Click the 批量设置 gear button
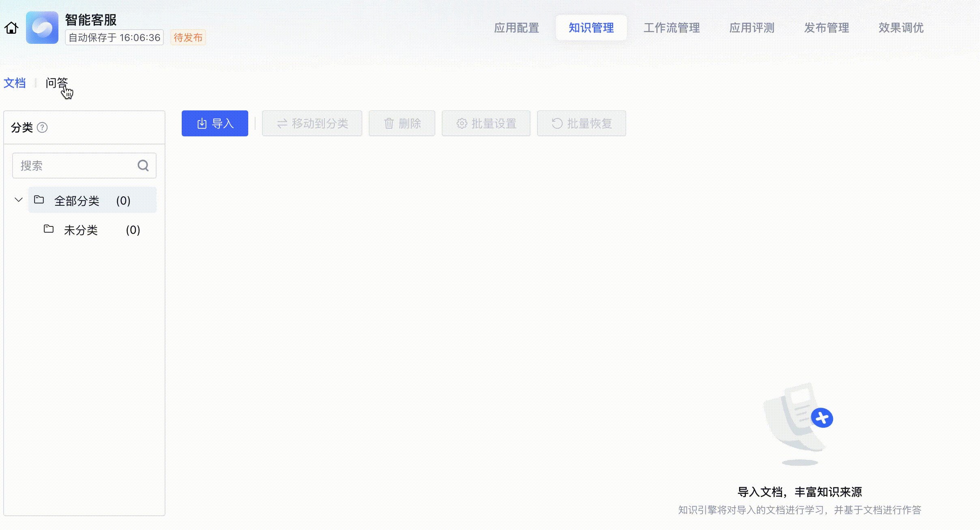Screen dimensions: 980x530 (486, 123)
